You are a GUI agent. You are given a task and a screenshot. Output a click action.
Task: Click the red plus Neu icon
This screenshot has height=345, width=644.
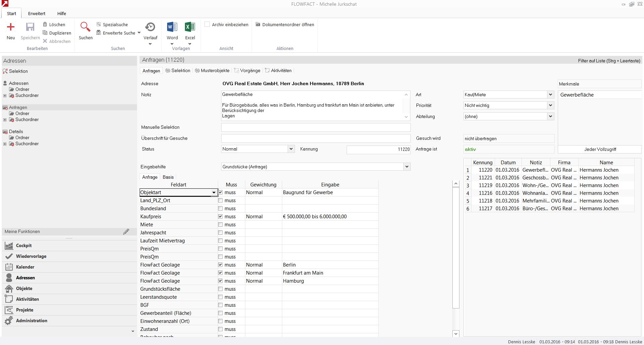click(11, 27)
